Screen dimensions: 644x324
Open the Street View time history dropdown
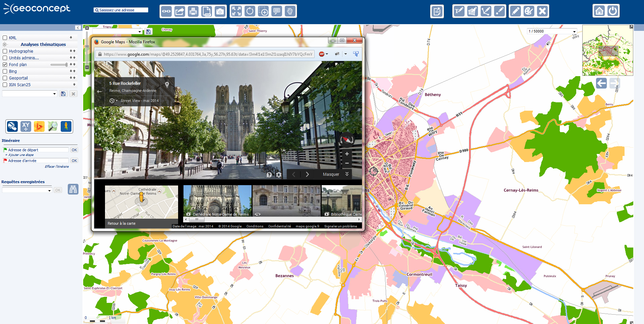(x=113, y=101)
